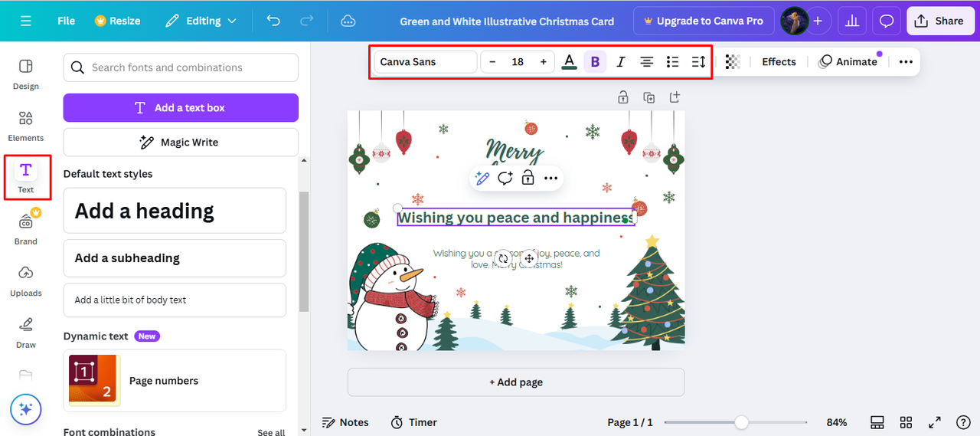The image size is (980, 436).
Task: Open the line spacing options
Action: (x=698, y=61)
